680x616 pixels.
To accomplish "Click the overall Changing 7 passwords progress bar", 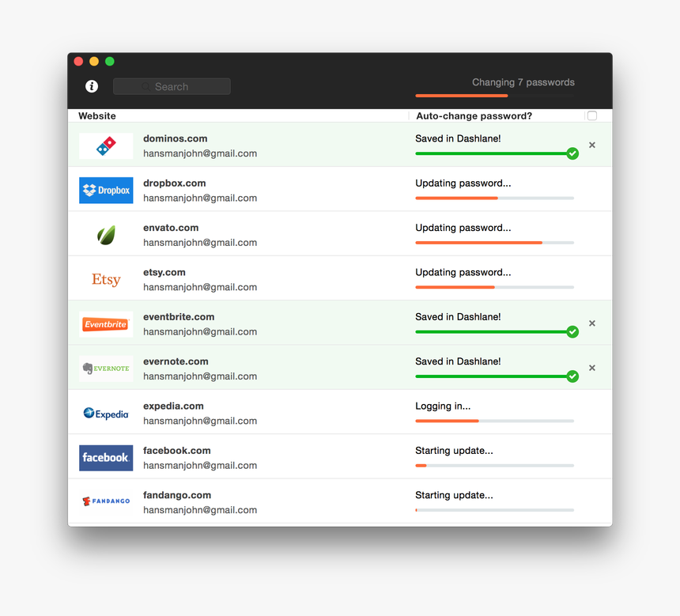I will pyautogui.click(x=495, y=96).
